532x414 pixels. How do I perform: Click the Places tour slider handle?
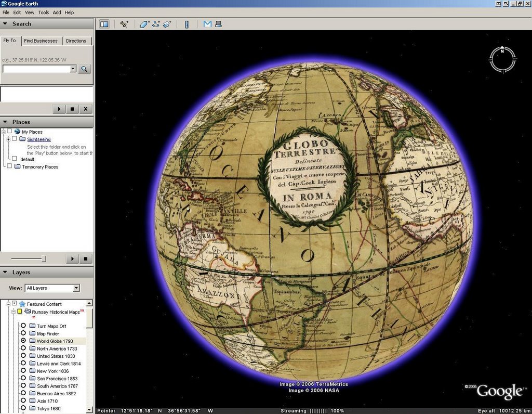tap(44, 259)
